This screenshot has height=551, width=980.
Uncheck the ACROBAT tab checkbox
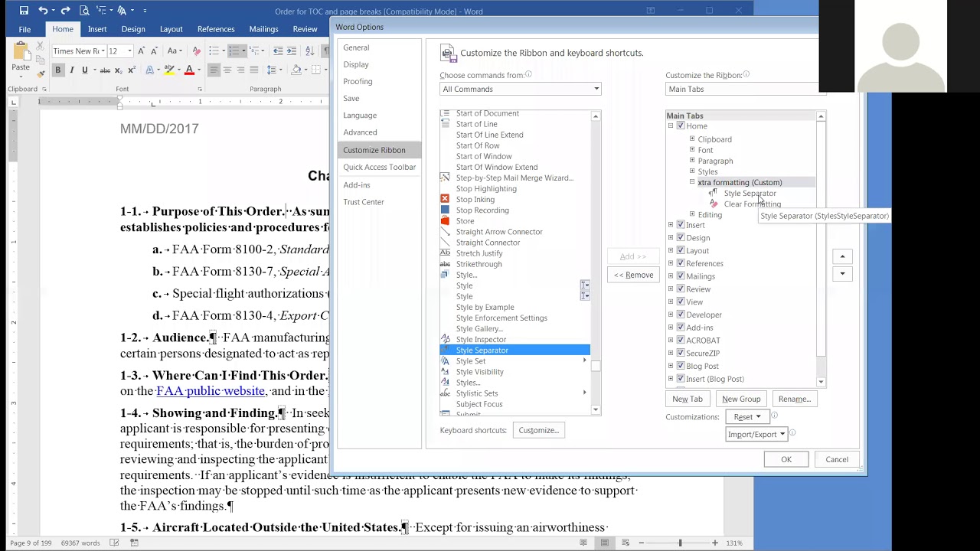(681, 341)
